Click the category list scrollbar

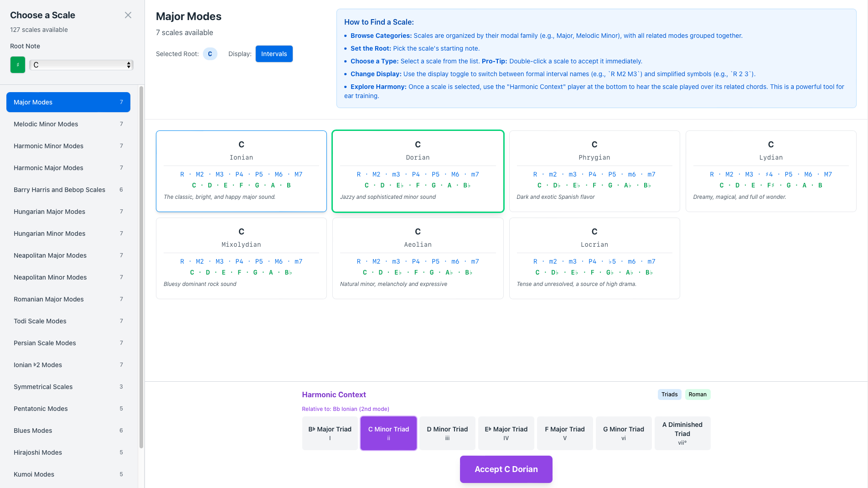(x=141, y=267)
